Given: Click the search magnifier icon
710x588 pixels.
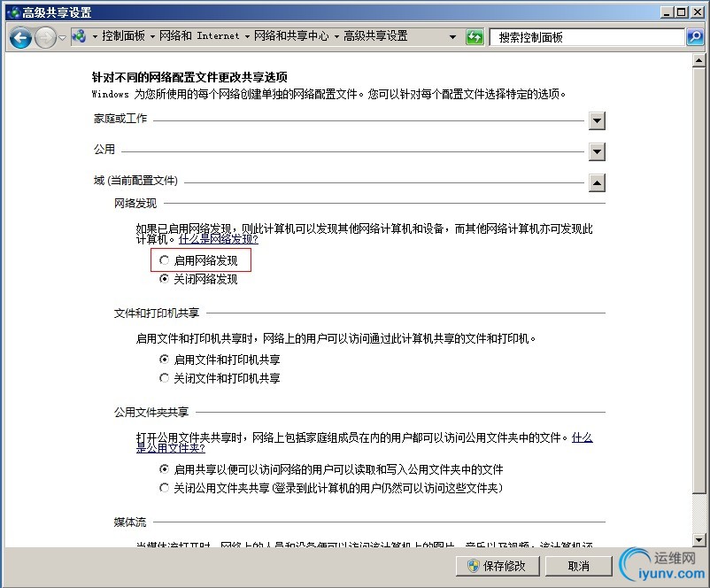Looking at the screenshot, I should pyautogui.click(x=695, y=36).
